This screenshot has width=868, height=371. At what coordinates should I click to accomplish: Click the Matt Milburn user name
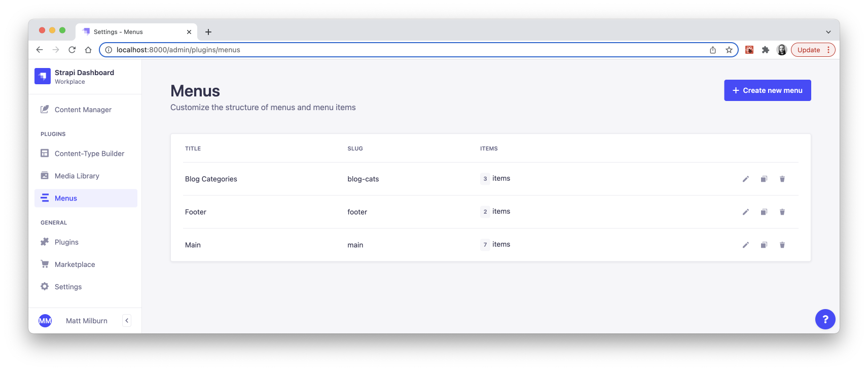point(87,321)
